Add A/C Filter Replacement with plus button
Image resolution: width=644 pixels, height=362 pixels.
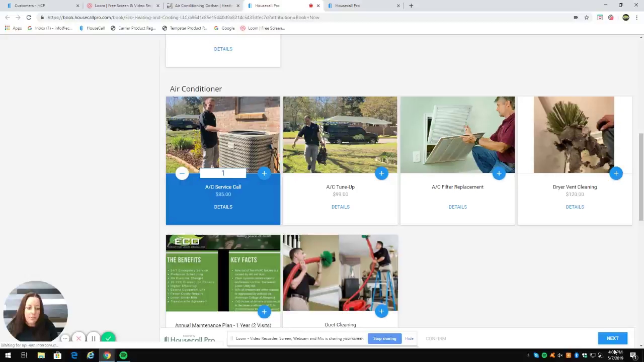pyautogui.click(x=499, y=173)
